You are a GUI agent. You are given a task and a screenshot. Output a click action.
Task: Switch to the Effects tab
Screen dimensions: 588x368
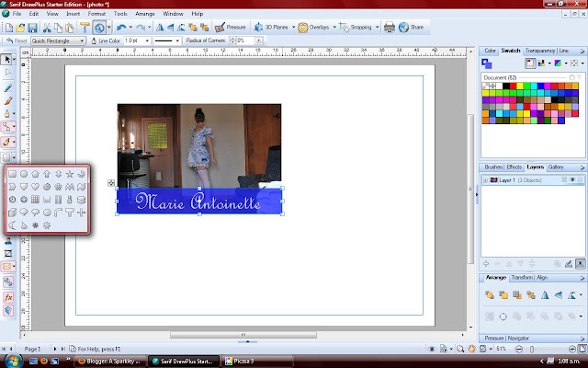click(514, 167)
